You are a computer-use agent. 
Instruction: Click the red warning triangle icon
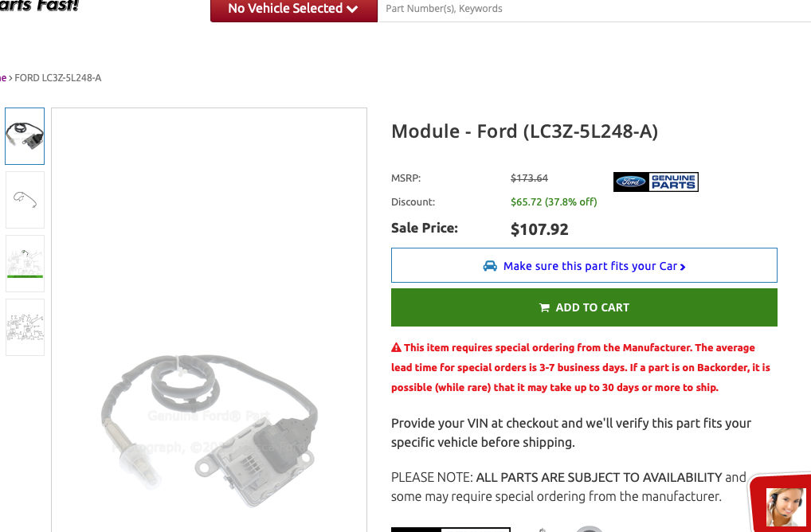tap(396, 346)
